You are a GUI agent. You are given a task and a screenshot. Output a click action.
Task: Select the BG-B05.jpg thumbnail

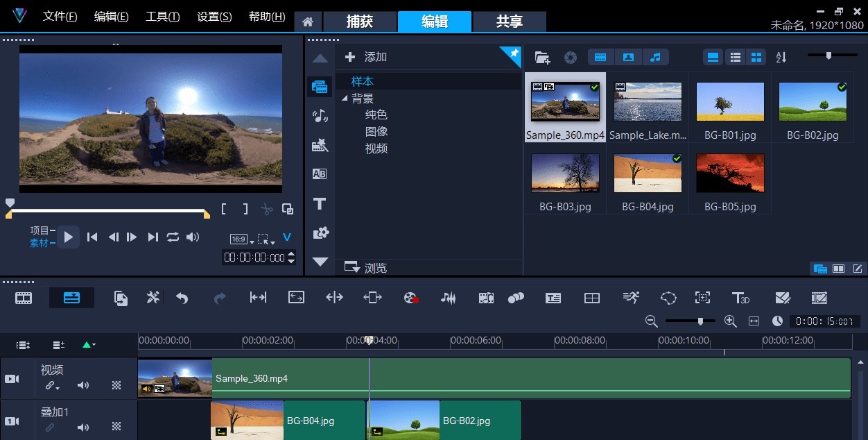(729, 174)
